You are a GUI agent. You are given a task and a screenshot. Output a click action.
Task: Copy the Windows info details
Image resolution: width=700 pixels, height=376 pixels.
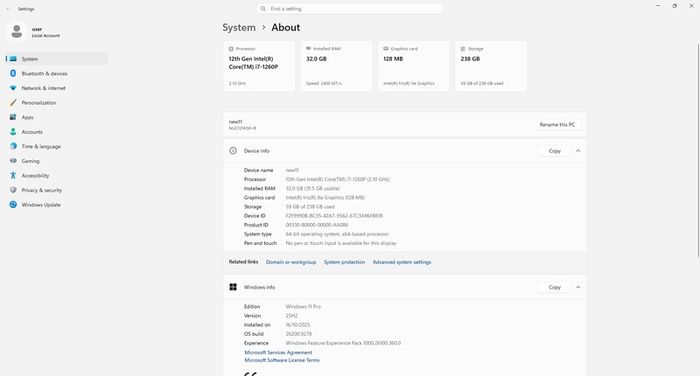[x=554, y=287]
